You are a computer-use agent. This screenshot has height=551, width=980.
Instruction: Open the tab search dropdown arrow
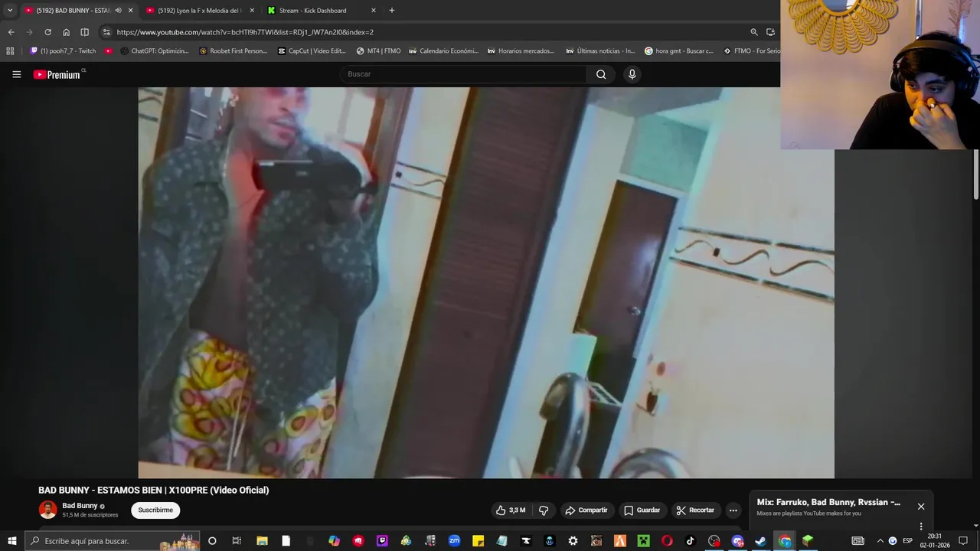(x=10, y=11)
